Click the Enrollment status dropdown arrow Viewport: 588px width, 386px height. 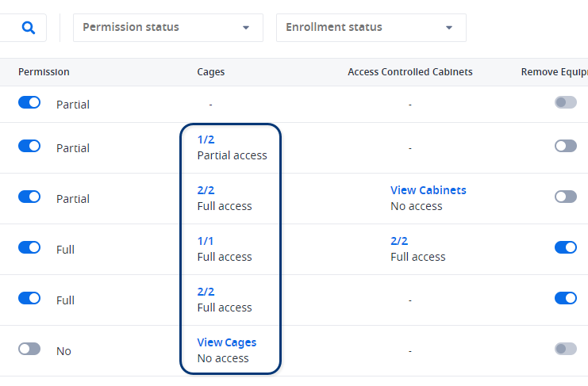[x=449, y=28]
